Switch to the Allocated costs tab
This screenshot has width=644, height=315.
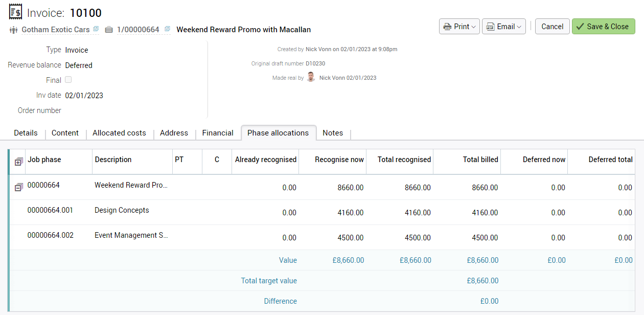[119, 133]
